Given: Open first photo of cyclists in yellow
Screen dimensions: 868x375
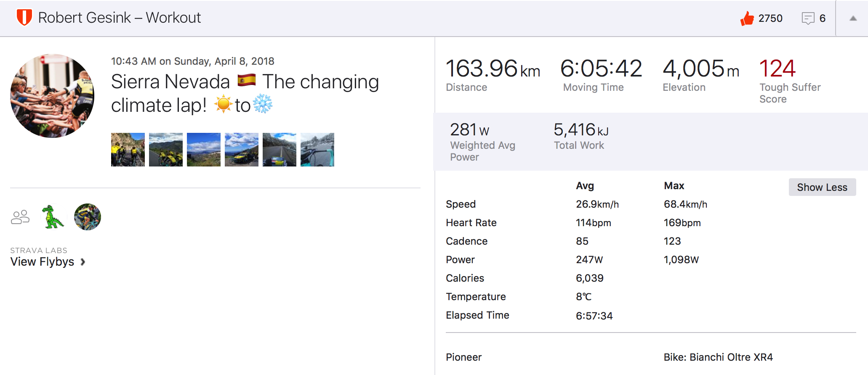Looking at the screenshot, I should tap(128, 150).
